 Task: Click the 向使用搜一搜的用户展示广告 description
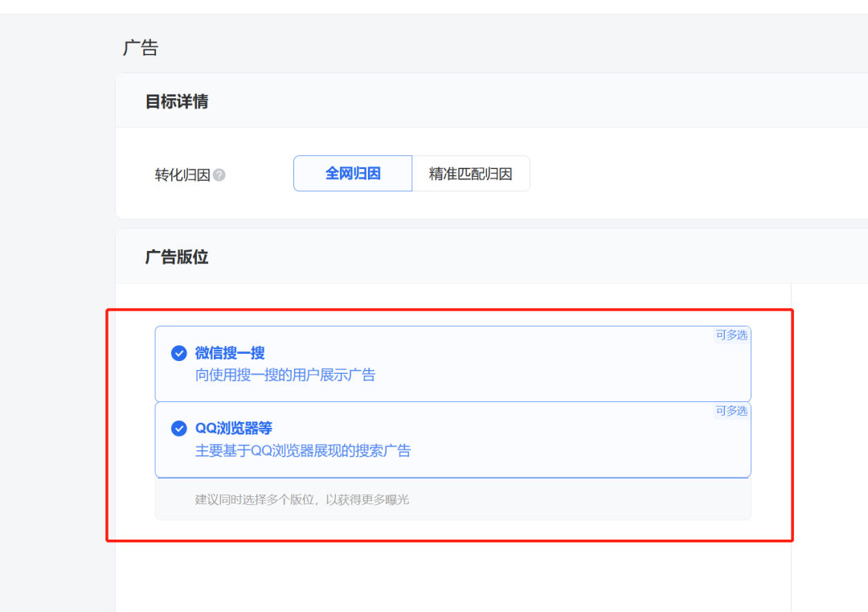285,375
